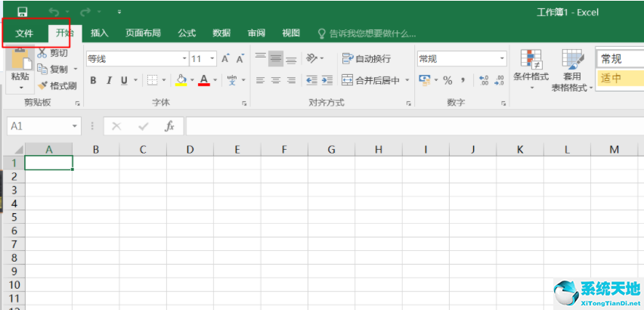The image size is (644, 310).
Task: Expand the 粘贴 options arrow
Action: (x=20, y=88)
